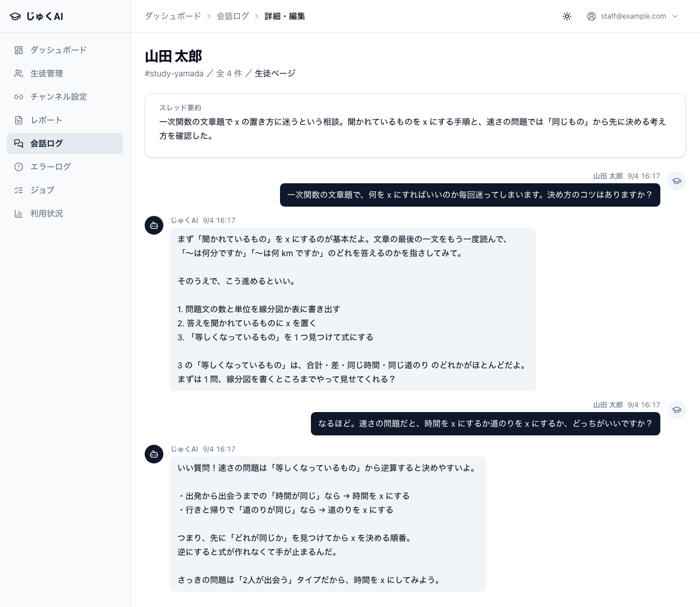Viewport: 700px width, 607px height.
Task: Click the line さっきの問題は「2人が出会う」タイプ
Action: coord(310,580)
